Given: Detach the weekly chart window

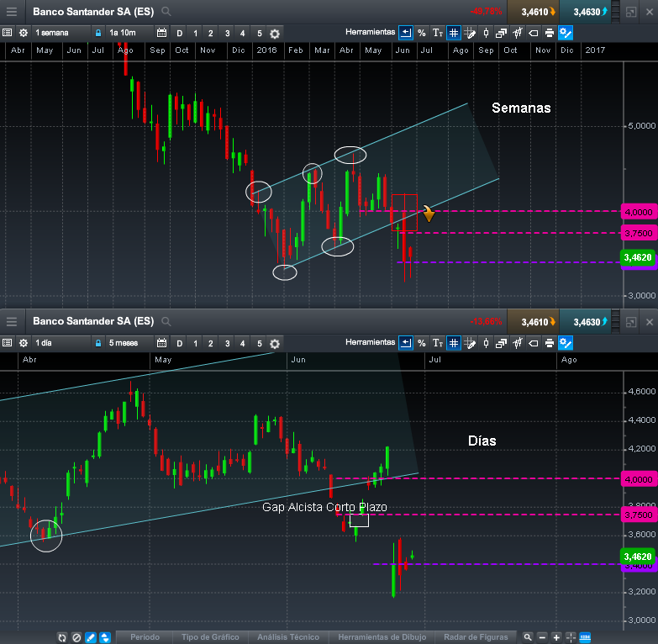Looking at the screenshot, I should pos(631,12).
